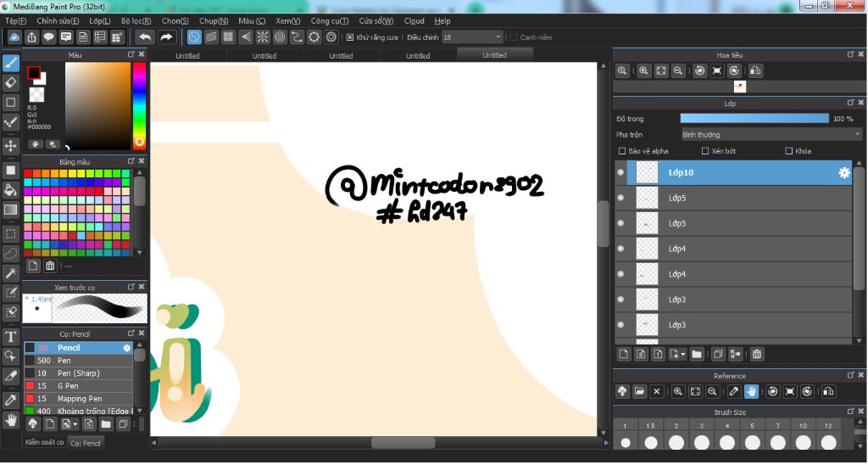Zoom out using the Hoa tiêu navigator
The width and height of the screenshot is (868, 465).
(x=677, y=71)
